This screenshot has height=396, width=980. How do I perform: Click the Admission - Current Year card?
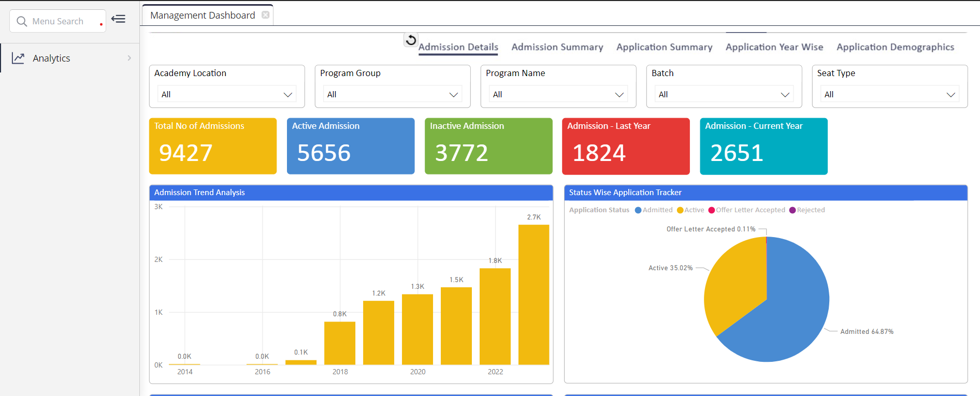763,146
